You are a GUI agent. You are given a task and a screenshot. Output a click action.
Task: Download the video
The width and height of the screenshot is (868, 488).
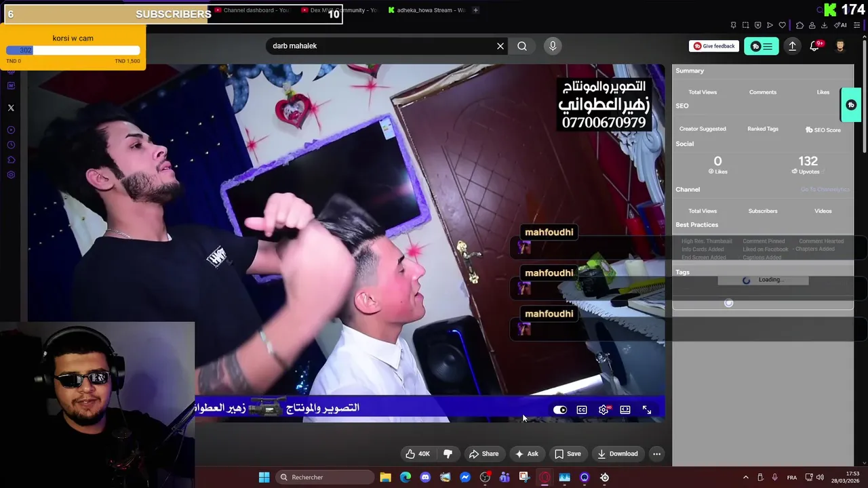coord(617,454)
